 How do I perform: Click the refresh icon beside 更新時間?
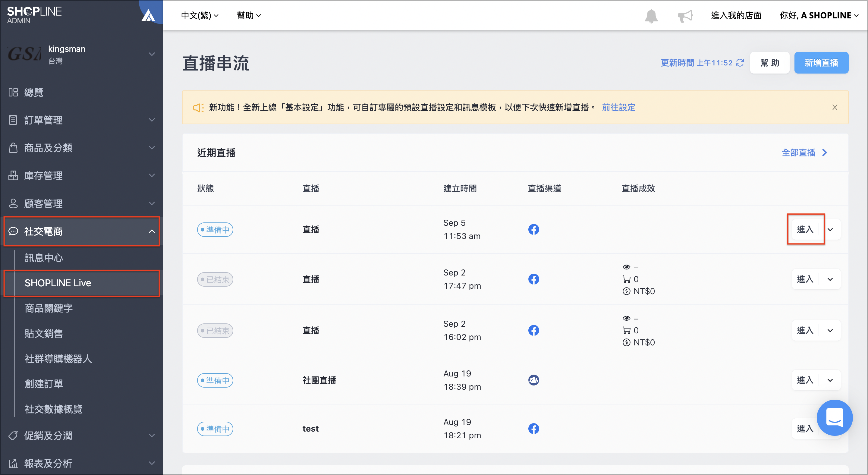(x=740, y=63)
